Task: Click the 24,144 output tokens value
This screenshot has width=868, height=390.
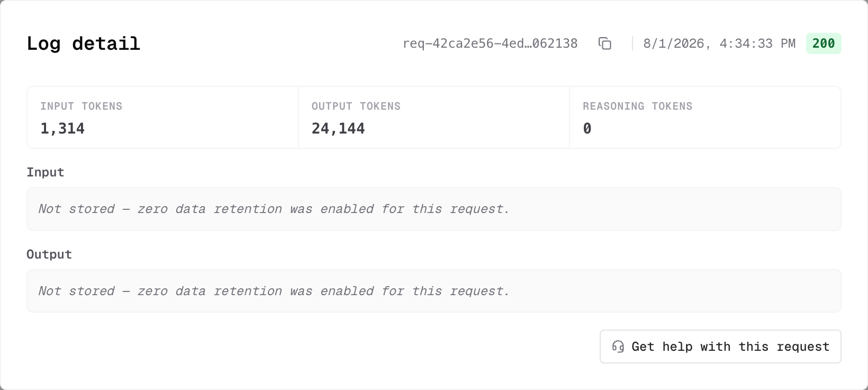Action: click(338, 129)
